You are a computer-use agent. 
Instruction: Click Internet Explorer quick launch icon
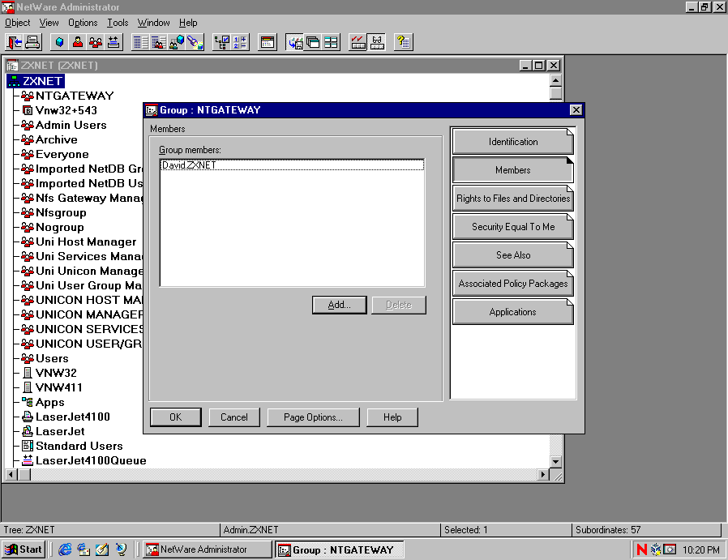(x=65, y=549)
